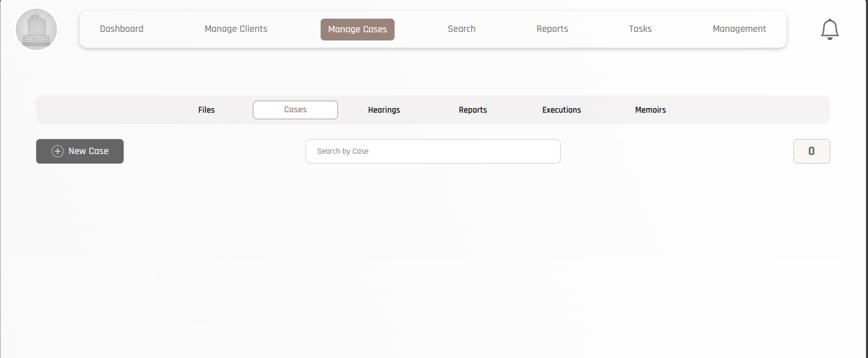
Task: Open Search from top navigation bar
Action: pyautogui.click(x=461, y=29)
